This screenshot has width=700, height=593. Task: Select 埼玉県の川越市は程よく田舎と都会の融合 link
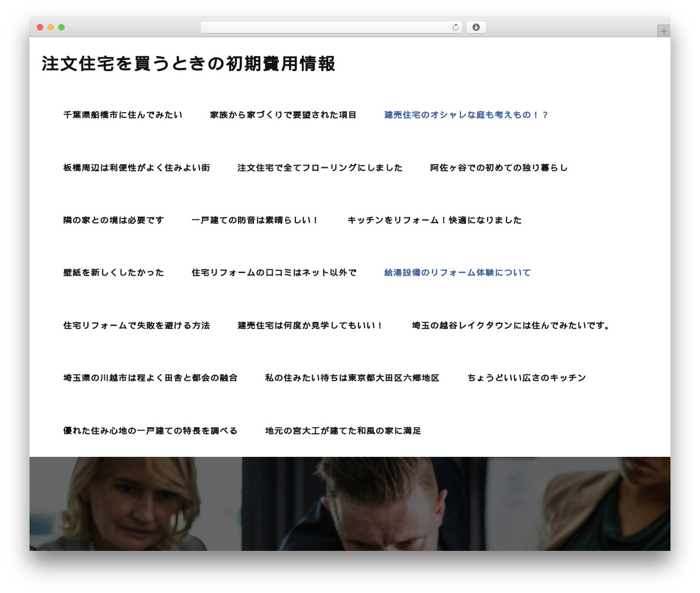150,378
